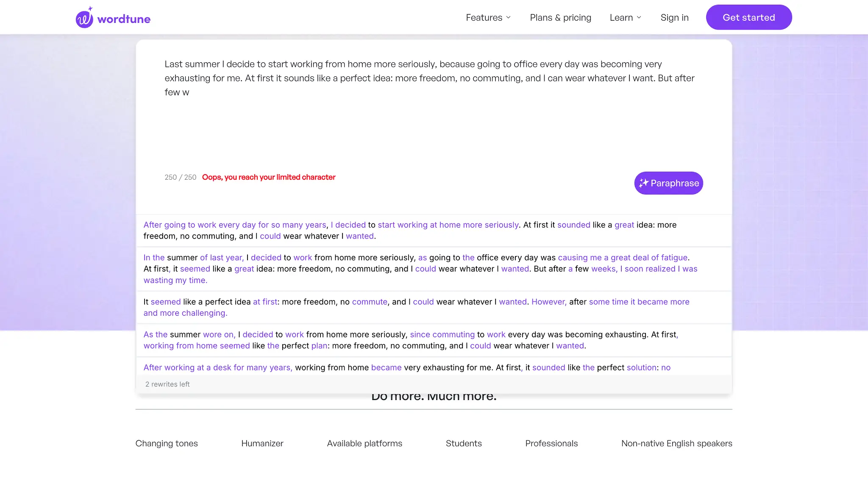Viewport: 868px width, 495px height.
Task: Click the wordtune logo icon
Action: (84, 17)
